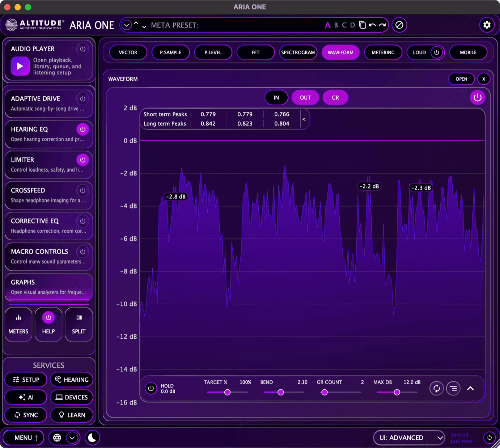Adjust the GR COUNT slider handle
Viewport: 500px width, 448px height.
[325, 392]
